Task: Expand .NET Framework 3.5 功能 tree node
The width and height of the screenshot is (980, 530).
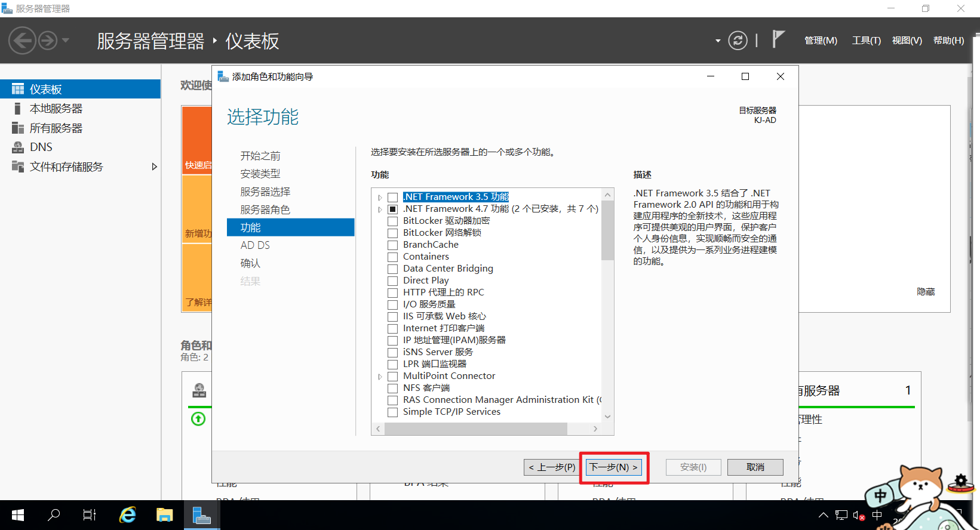Action: pyautogui.click(x=380, y=198)
